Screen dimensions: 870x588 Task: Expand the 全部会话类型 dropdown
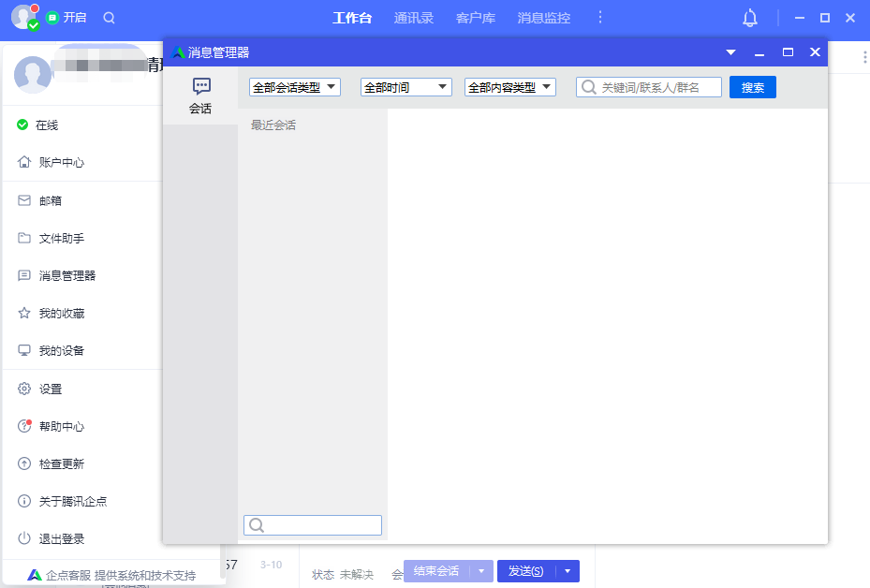[x=292, y=86]
